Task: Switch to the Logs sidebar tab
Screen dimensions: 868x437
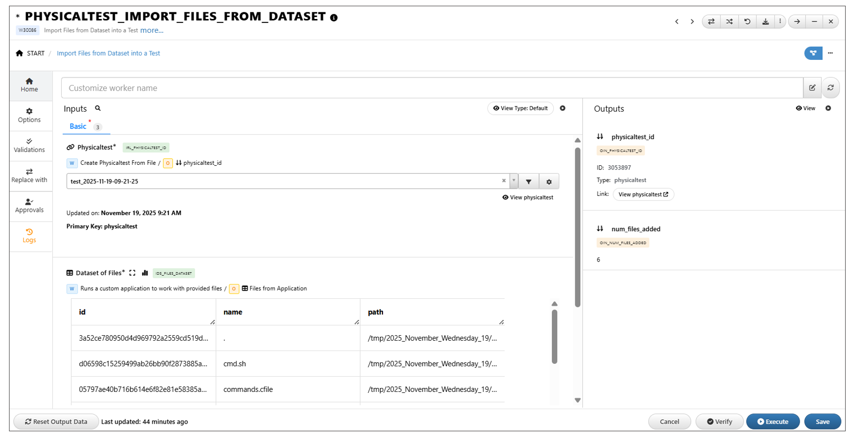Action: (x=29, y=236)
